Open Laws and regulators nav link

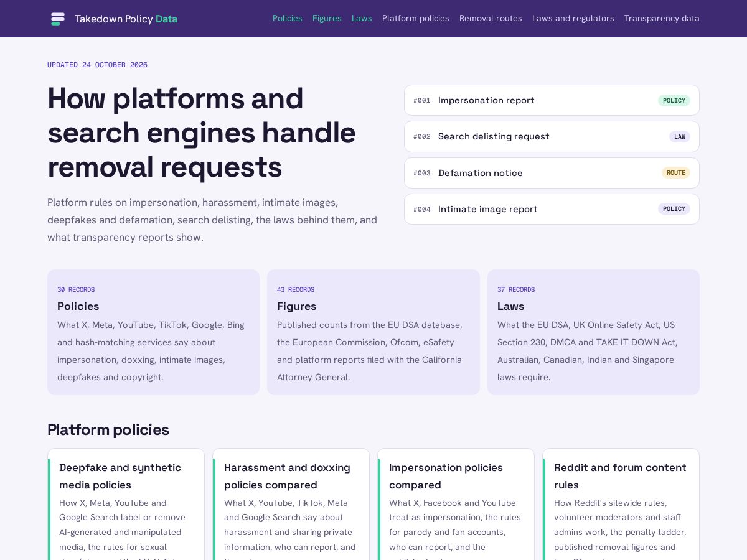click(573, 19)
